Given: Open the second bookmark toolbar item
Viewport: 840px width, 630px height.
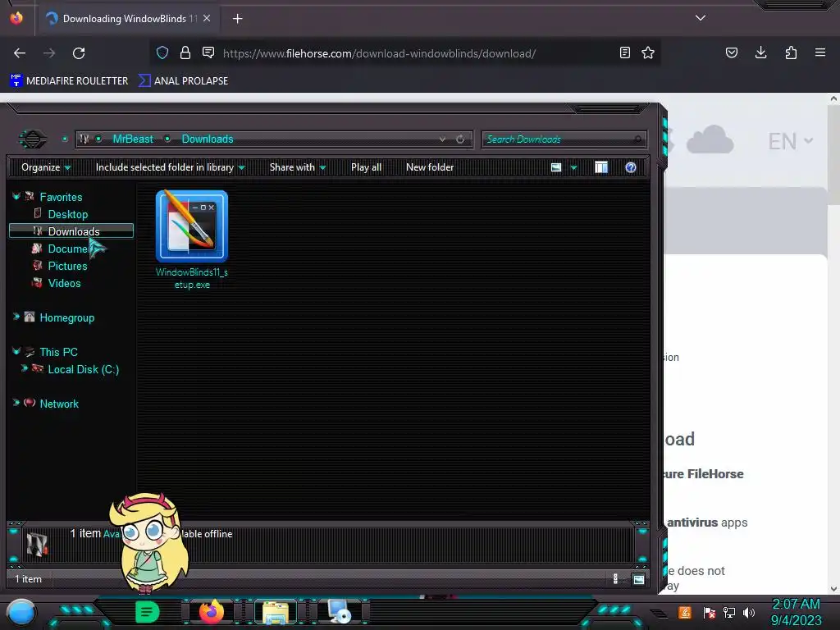Looking at the screenshot, I should (x=183, y=81).
